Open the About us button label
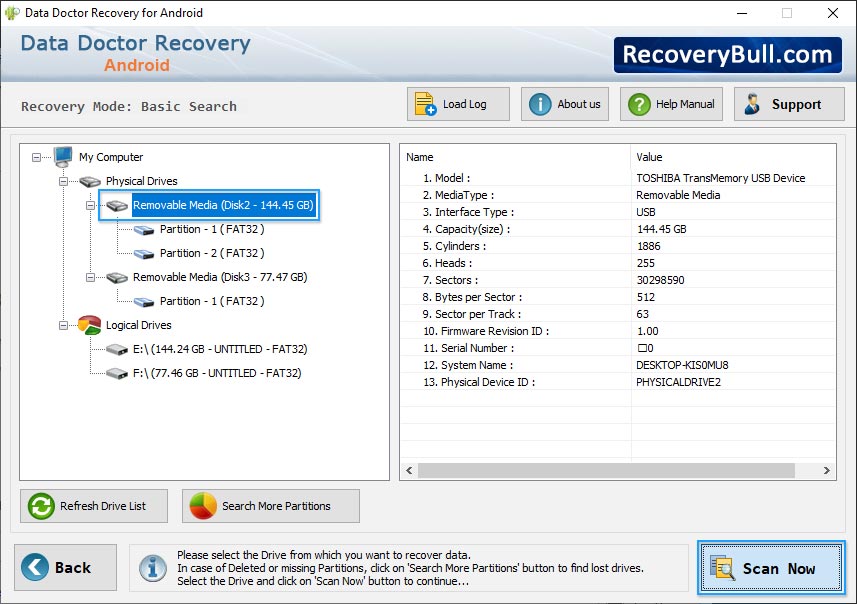Image resolution: width=857 pixels, height=604 pixels. point(579,104)
